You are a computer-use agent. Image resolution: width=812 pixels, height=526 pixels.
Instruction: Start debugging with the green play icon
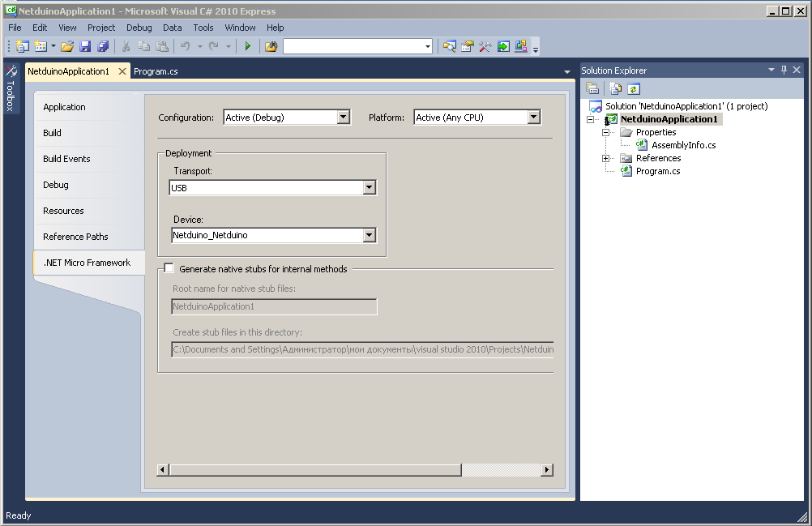point(247,46)
